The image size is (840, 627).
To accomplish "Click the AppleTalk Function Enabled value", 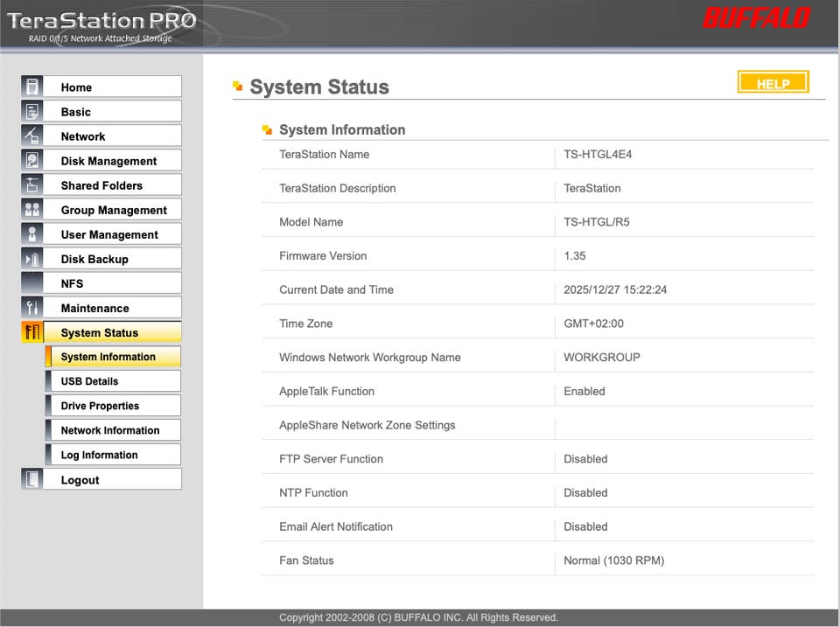I will pyautogui.click(x=584, y=391).
